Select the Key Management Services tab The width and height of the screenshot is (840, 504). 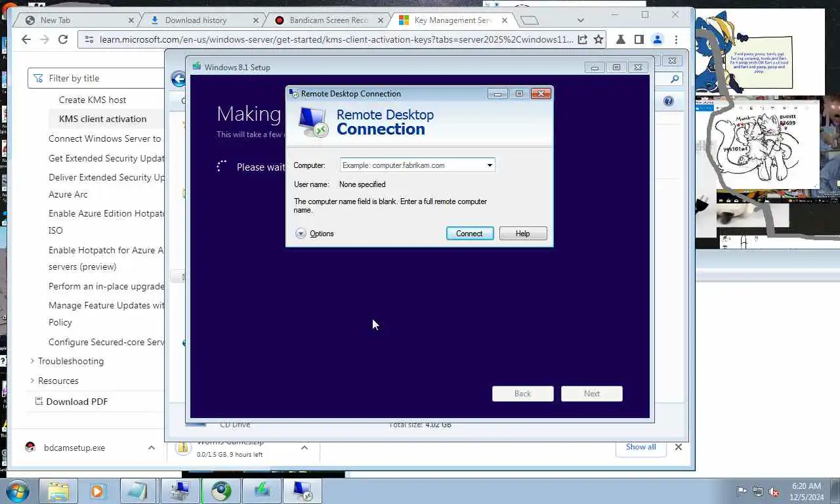tap(453, 20)
